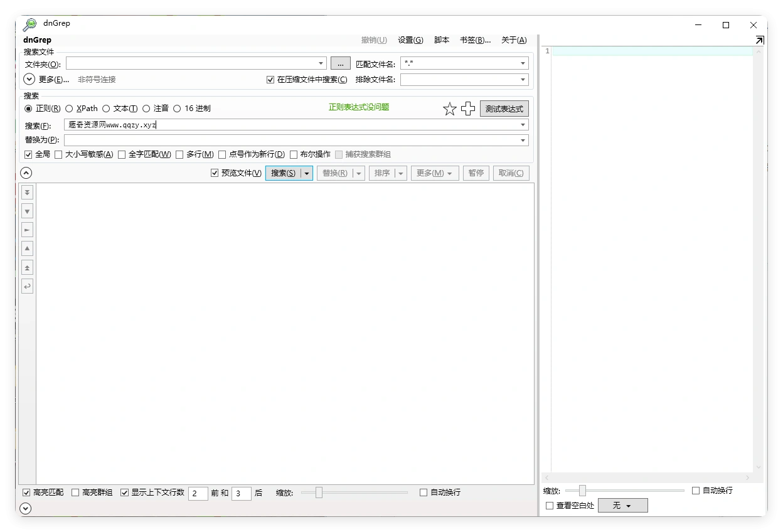This screenshot has height=532, width=783.
Task: Add a new bookmark via the plus icon
Action: pyautogui.click(x=467, y=109)
